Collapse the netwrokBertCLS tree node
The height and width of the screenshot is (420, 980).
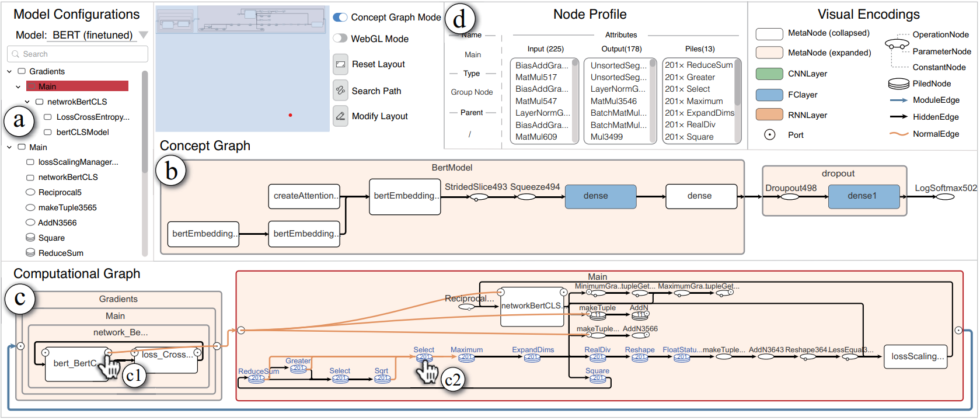tap(27, 102)
